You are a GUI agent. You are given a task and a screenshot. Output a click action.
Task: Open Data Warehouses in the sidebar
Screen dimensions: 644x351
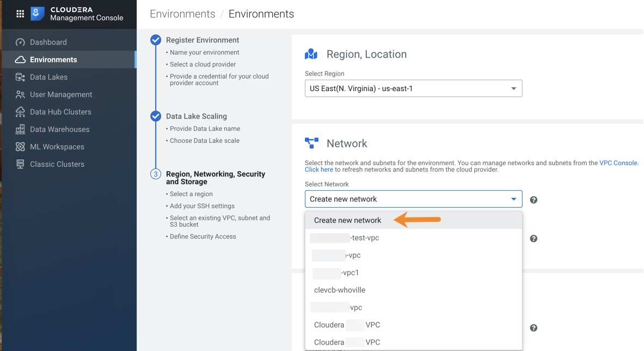69,130
